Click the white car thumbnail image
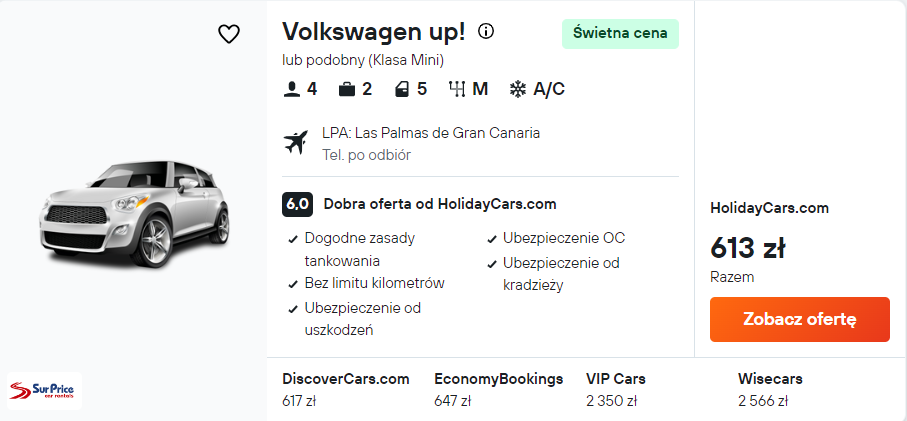The width and height of the screenshot is (907, 421). click(135, 213)
